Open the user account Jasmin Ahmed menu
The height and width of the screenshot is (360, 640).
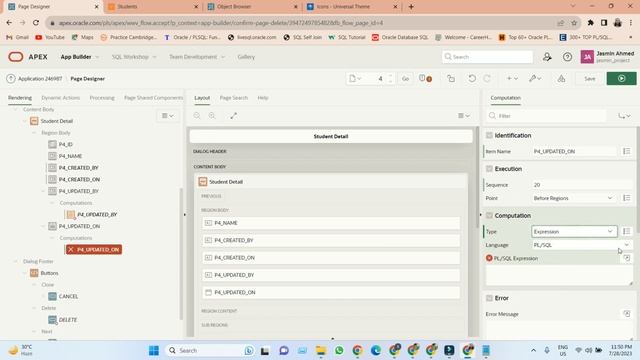click(x=607, y=57)
